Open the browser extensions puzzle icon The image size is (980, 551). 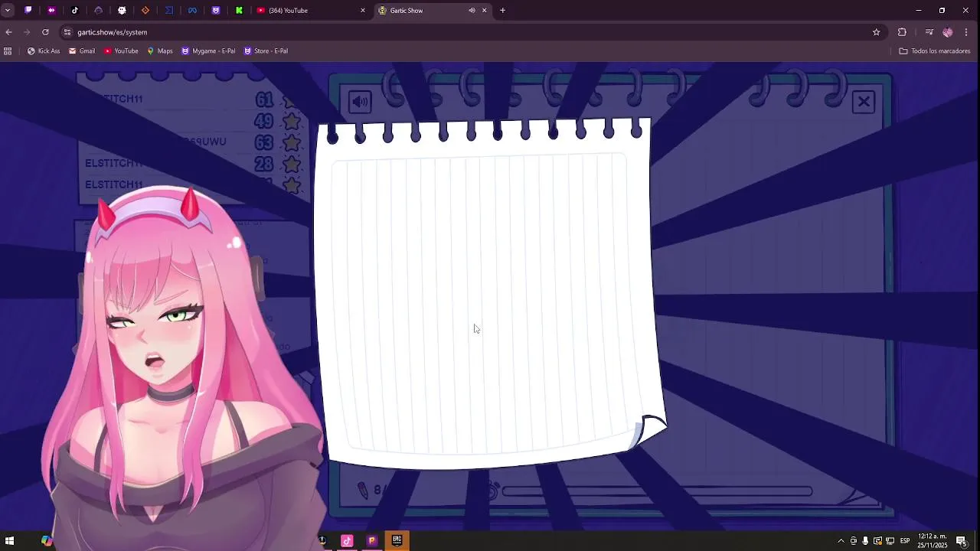click(x=902, y=32)
